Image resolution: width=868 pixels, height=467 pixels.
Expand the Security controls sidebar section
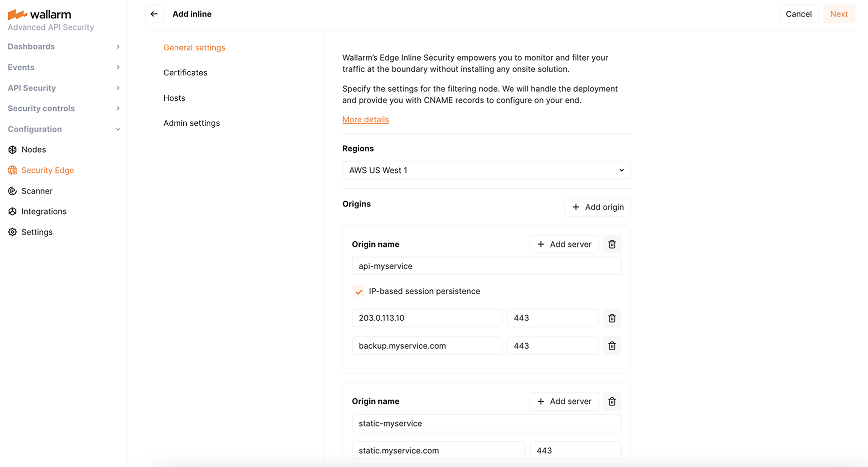[x=64, y=108]
